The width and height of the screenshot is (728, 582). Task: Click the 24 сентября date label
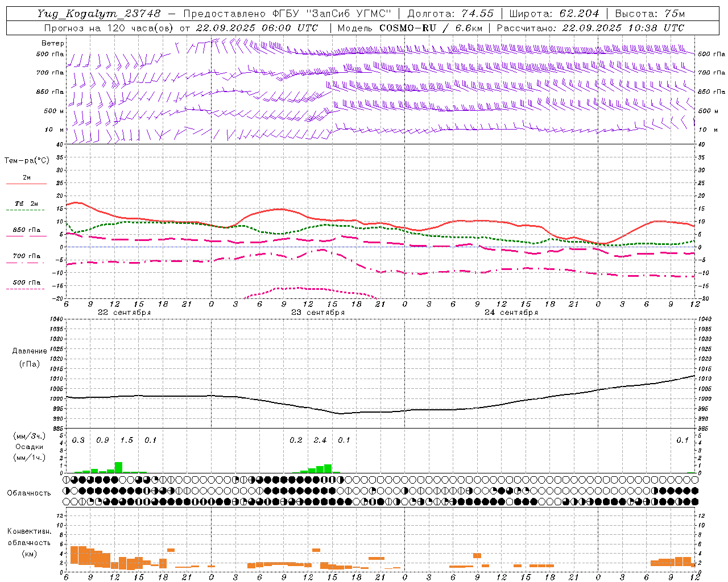coord(511,313)
